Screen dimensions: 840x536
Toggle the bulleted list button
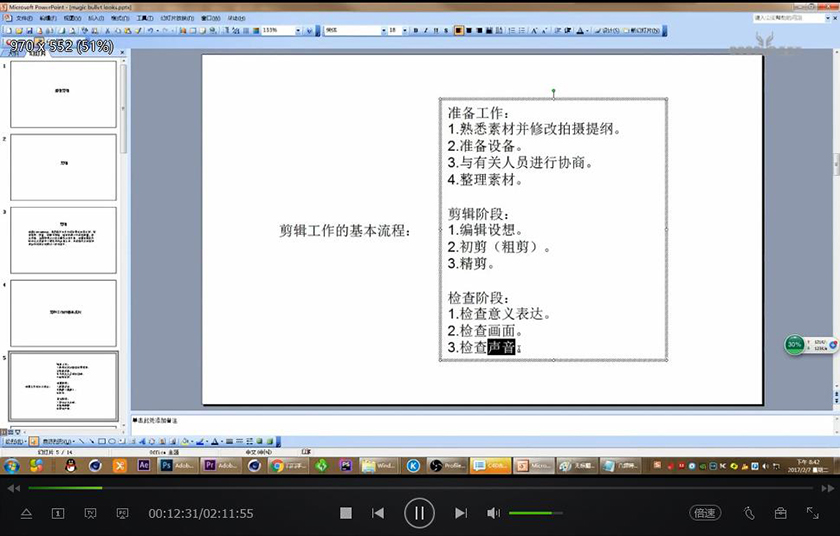click(522, 31)
